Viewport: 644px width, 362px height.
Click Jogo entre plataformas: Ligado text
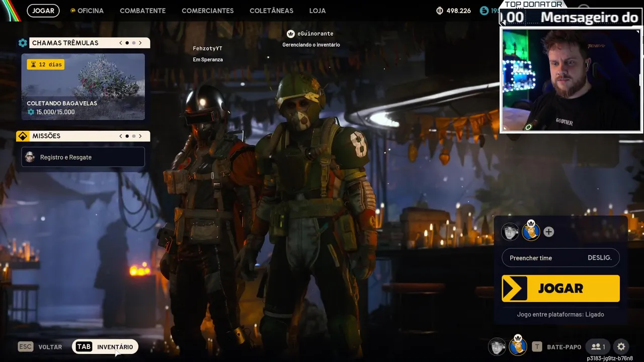point(560,315)
